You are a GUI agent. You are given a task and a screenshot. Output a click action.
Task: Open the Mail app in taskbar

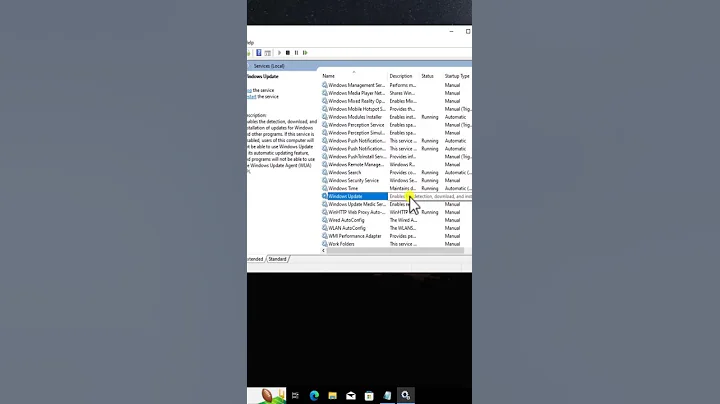pyautogui.click(x=351, y=395)
